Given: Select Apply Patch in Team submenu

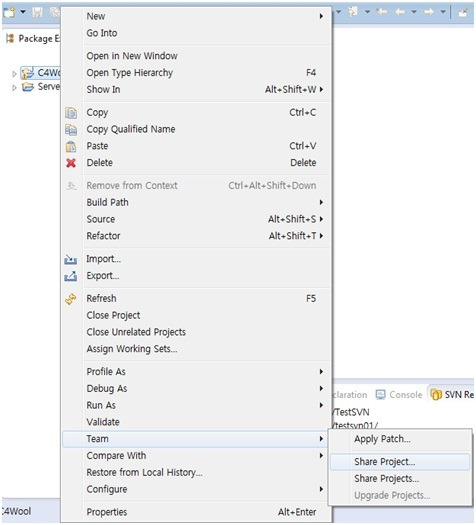Looking at the screenshot, I should 400,439.
